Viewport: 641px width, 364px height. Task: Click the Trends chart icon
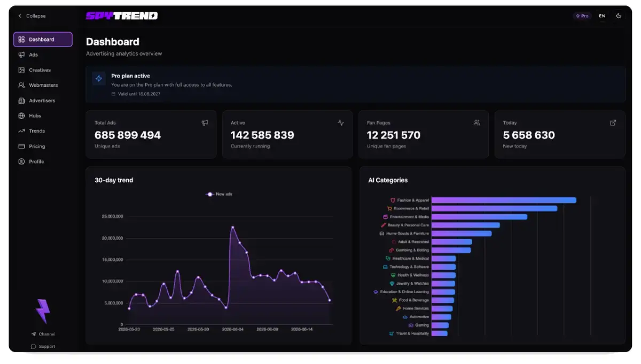21,131
